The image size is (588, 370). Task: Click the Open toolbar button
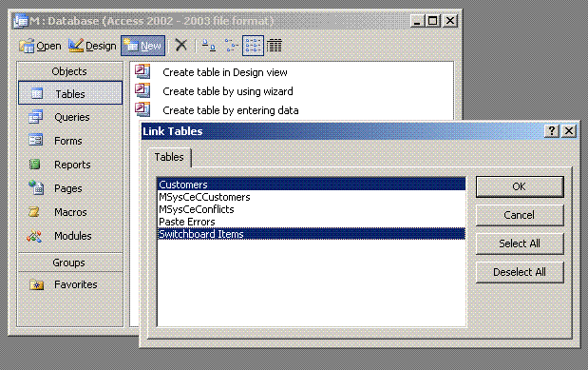pyautogui.click(x=40, y=46)
